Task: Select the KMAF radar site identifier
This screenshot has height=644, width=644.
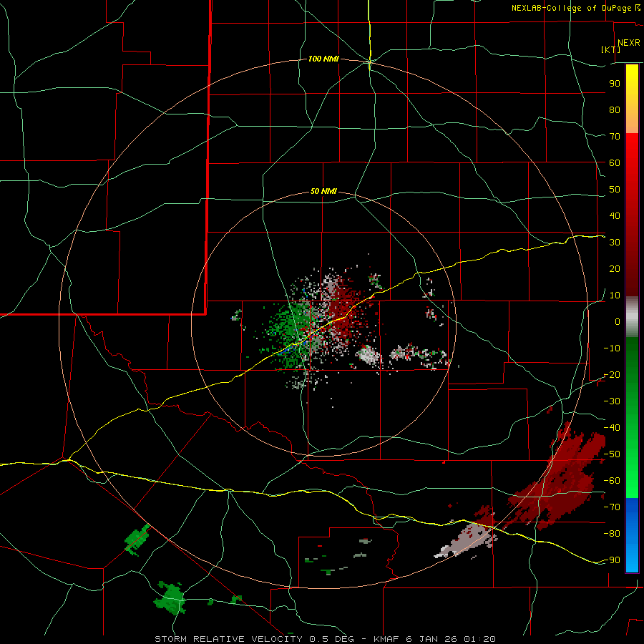Action: pyautogui.click(x=387, y=639)
